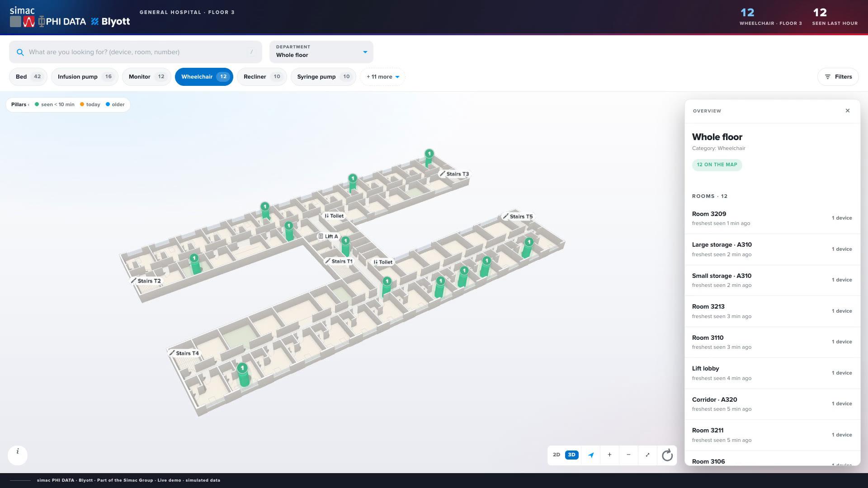Click the search magnifier icon
This screenshot has height=488, width=868.
[20, 52]
